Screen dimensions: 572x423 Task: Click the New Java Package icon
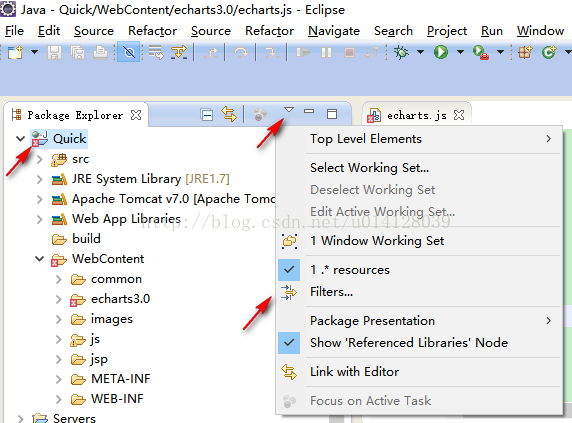coord(525,52)
